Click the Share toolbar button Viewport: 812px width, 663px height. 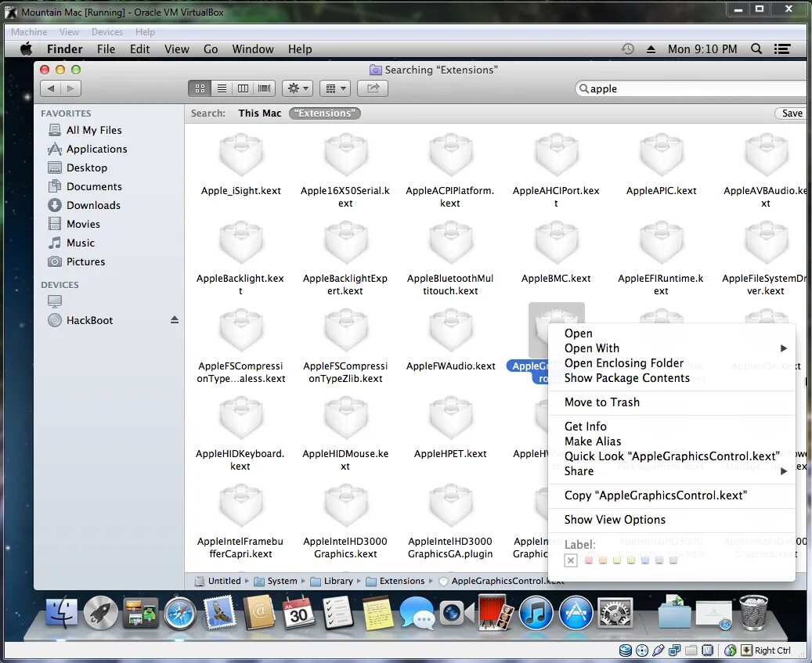373,88
